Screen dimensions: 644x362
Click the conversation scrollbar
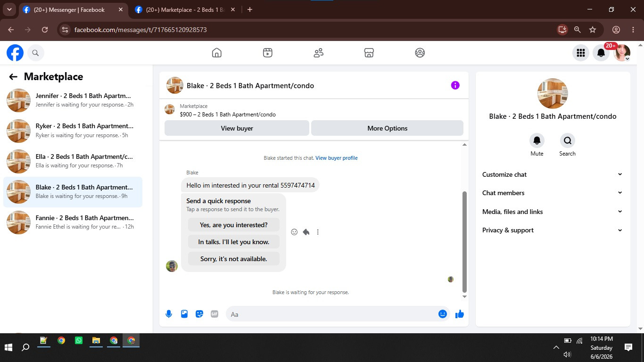(x=464, y=241)
